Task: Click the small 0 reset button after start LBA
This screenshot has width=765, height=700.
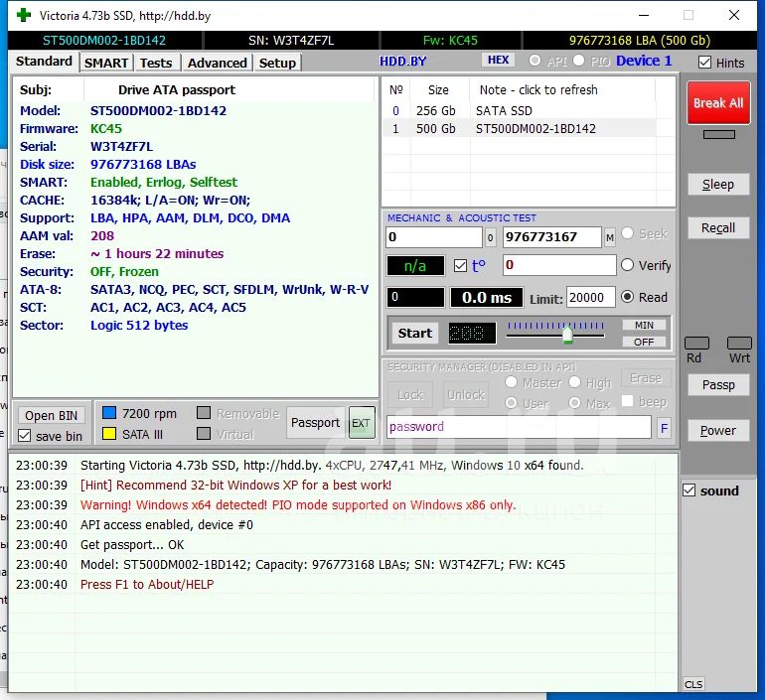Action: coord(491,237)
